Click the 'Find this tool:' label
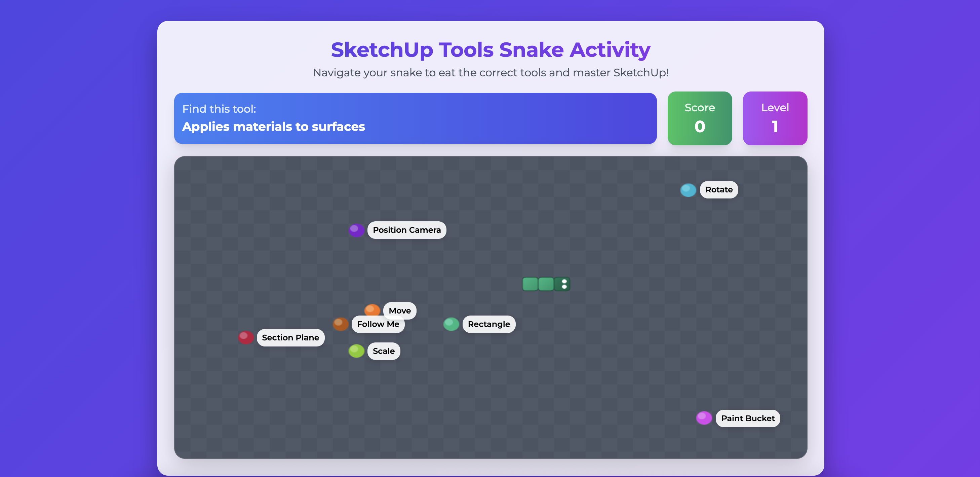 coord(219,109)
